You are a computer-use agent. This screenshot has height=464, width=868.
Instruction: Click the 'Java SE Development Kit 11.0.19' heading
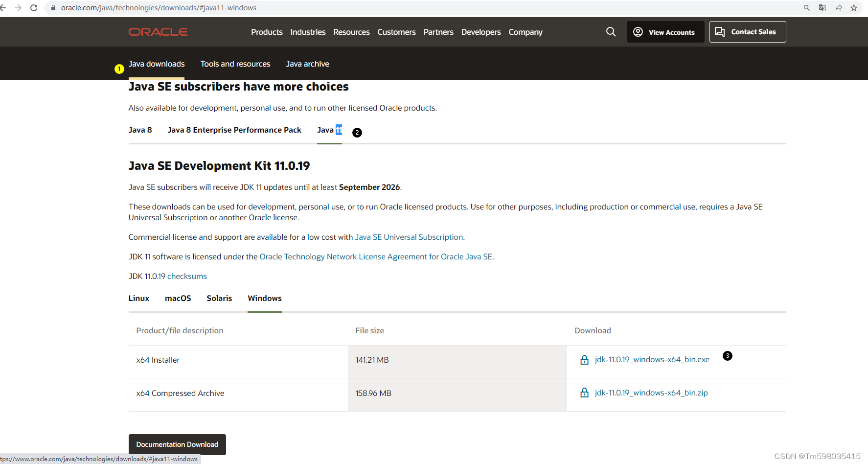pos(219,166)
